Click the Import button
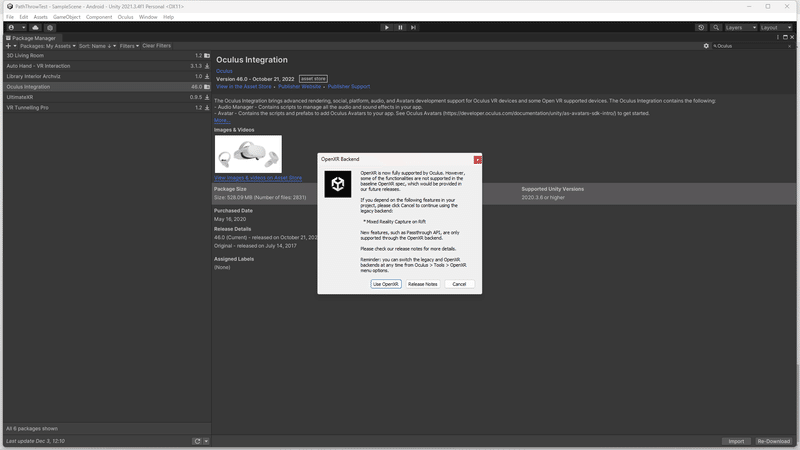This screenshot has width=800, height=450. [x=736, y=441]
